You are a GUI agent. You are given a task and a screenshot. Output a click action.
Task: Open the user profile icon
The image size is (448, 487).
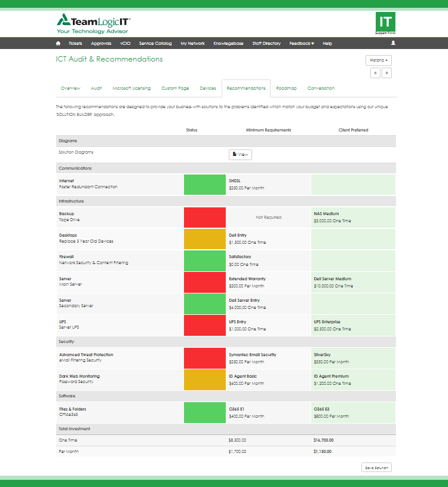[x=393, y=43]
